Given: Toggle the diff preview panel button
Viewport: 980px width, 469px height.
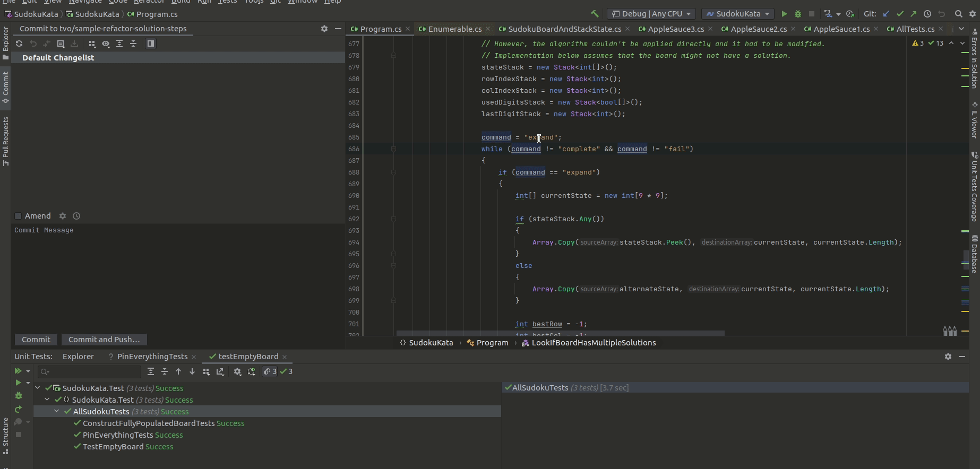Looking at the screenshot, I should coord(151,44).
